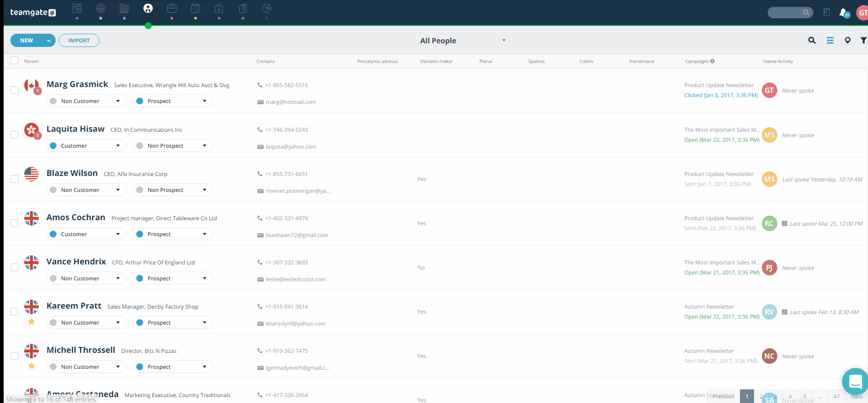868x403 pixels.
Task: Click Blaze Wilson's US flag avatar
Action: click(x=31, y=174)
